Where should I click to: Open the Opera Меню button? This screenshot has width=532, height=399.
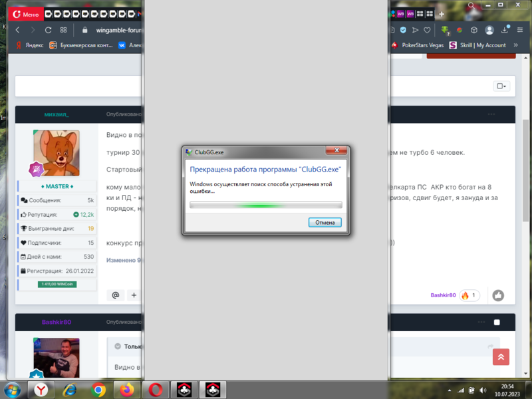[x=25, y=14]
